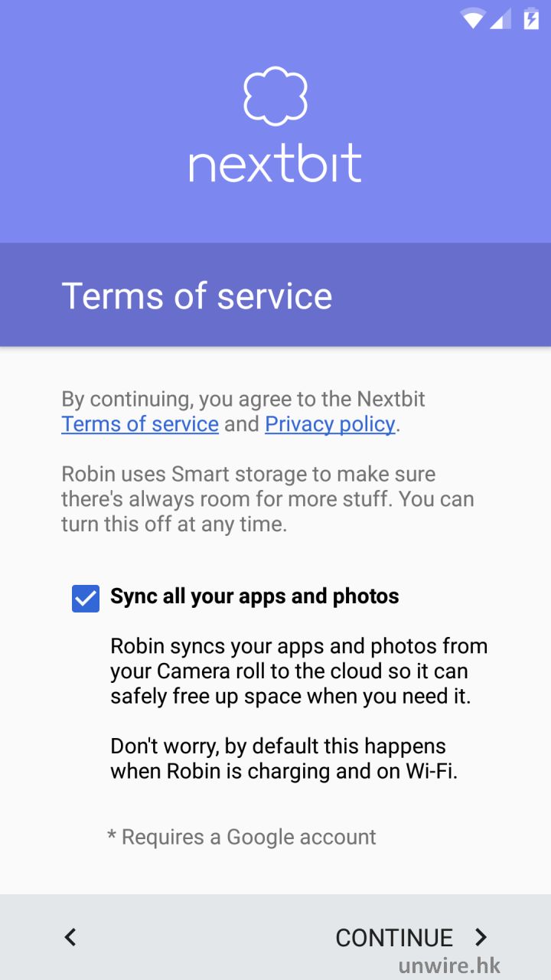
Task: Tap the Smart storage description paragraph
Action: click(x=268, y=499)
